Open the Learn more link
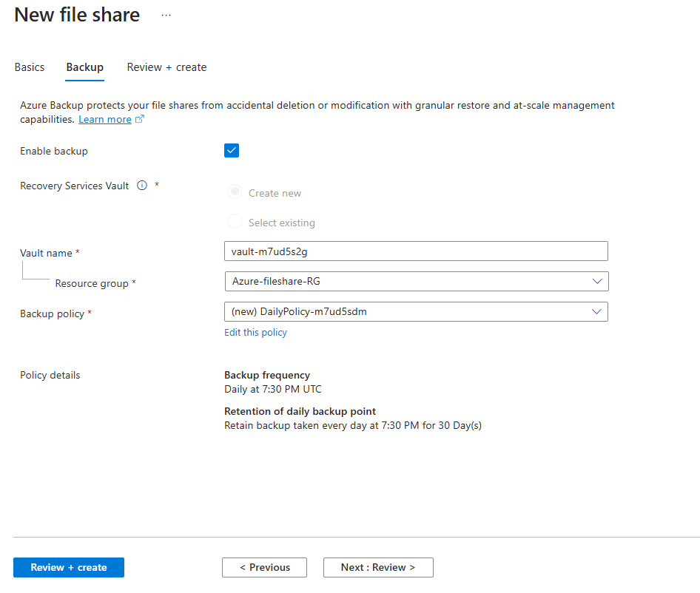The height and width of the screenshot is (593, 700). (x=105, y=119)
